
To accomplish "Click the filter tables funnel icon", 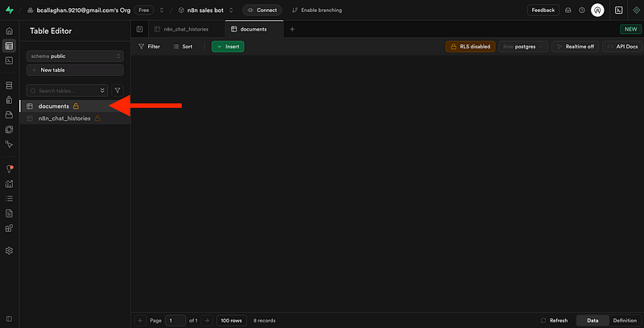I will click(x=118, y=91).
